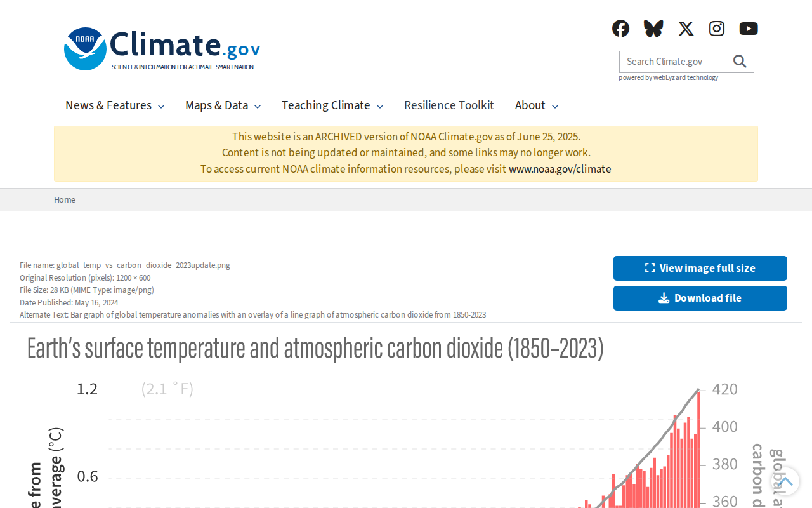Open the X social media icon

686,29
